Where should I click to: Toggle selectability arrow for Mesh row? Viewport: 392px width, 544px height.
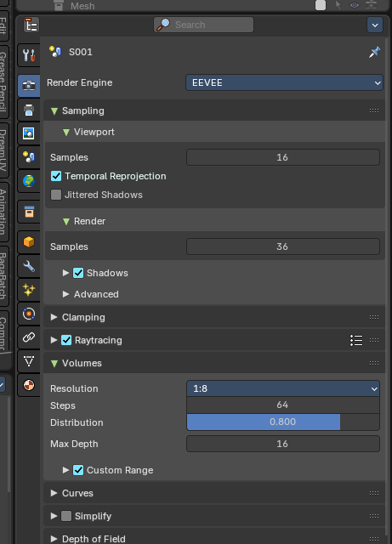point(338,5)
